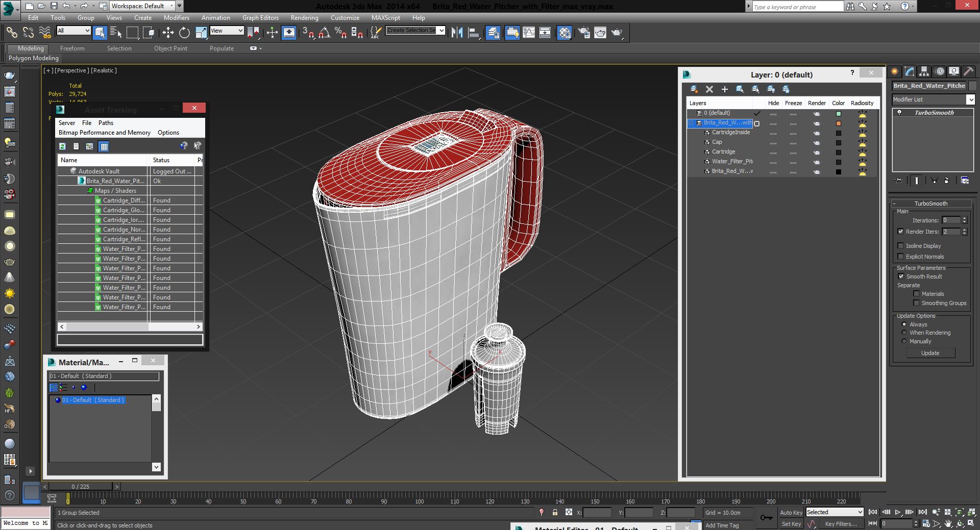Click Add Time Tag

click(722, 525)
